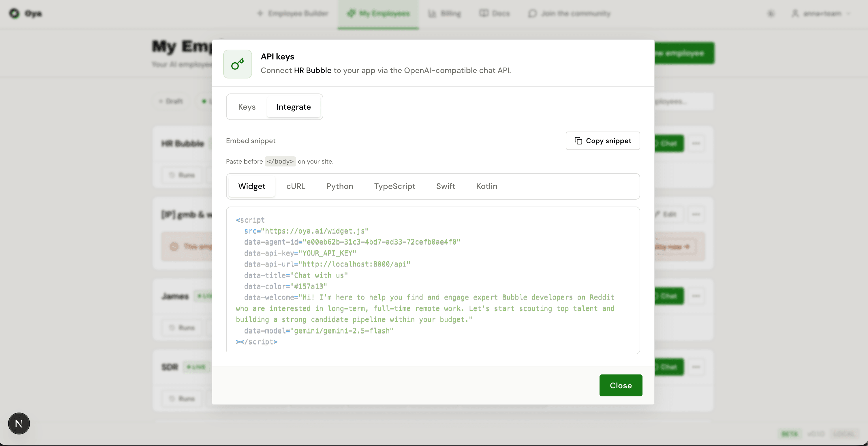The width and height of the screenshot is (868, 446).
Task: Click Copy snippet button
Action: tap(602, 141)
